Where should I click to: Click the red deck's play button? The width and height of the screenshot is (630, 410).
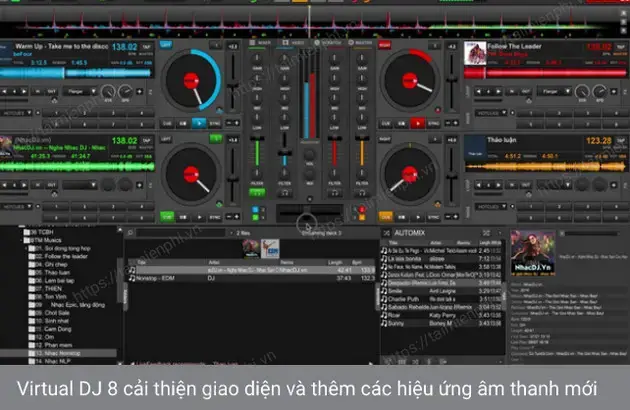[417, 123]
